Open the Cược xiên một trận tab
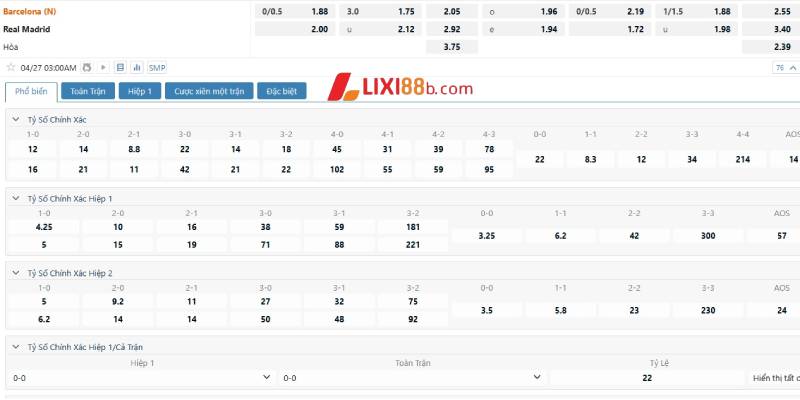This screenshot has height=400, width=800. coord(210,91)
